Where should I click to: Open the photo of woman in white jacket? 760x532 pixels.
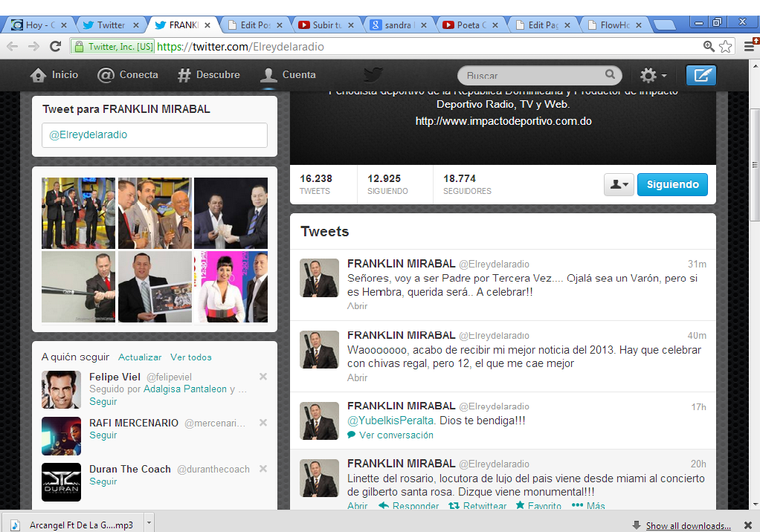pyautogui.click(x=231, y=287)
